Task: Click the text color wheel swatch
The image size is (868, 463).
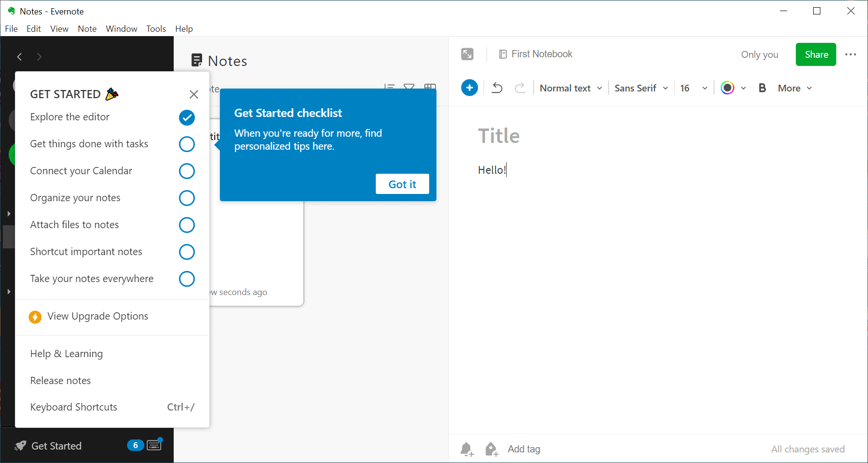Action: coord(728,88)
